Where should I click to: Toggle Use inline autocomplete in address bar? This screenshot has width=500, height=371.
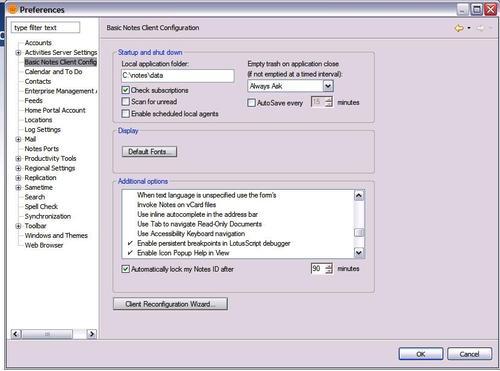click(197, 214)
